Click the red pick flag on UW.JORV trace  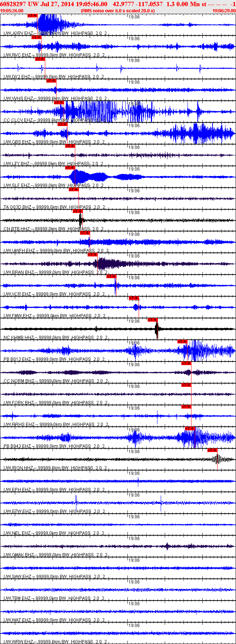(x=33, y=16)
